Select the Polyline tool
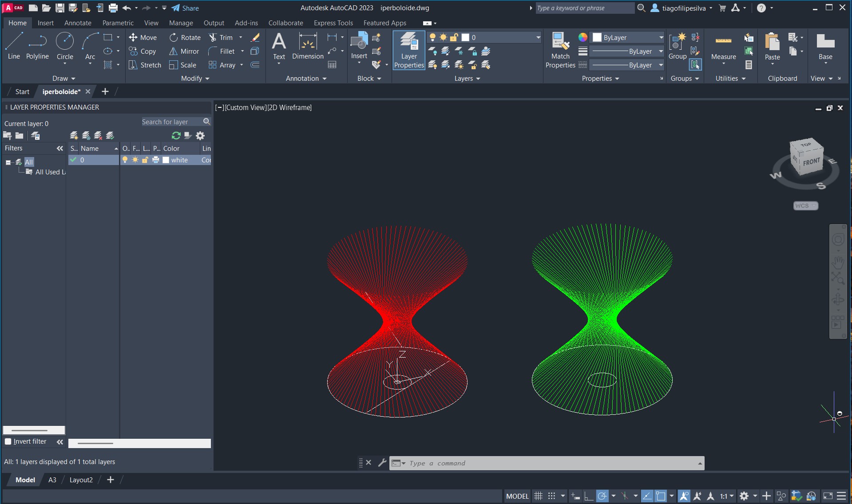852x504 pixels. tap(37, 46)
